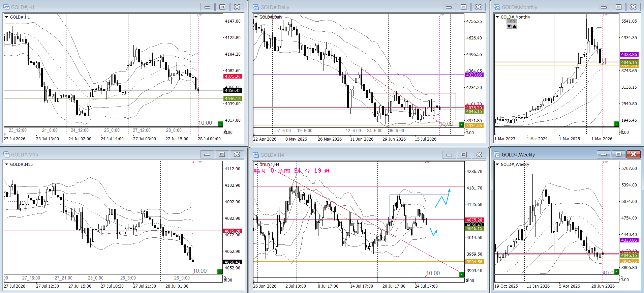Click the chart shift marker in Weekly chart

[606, 163]
